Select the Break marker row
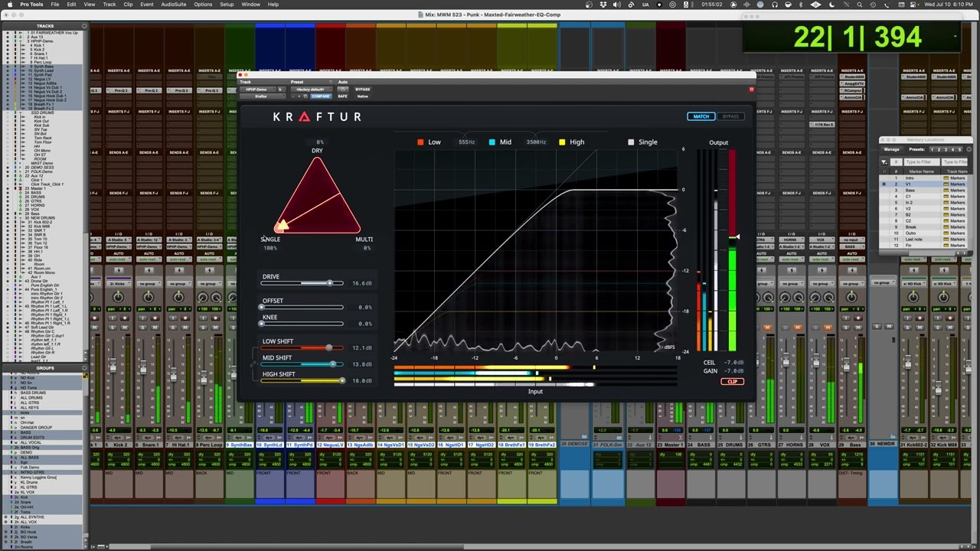The image size is (980, 551). tap(925, 227)
